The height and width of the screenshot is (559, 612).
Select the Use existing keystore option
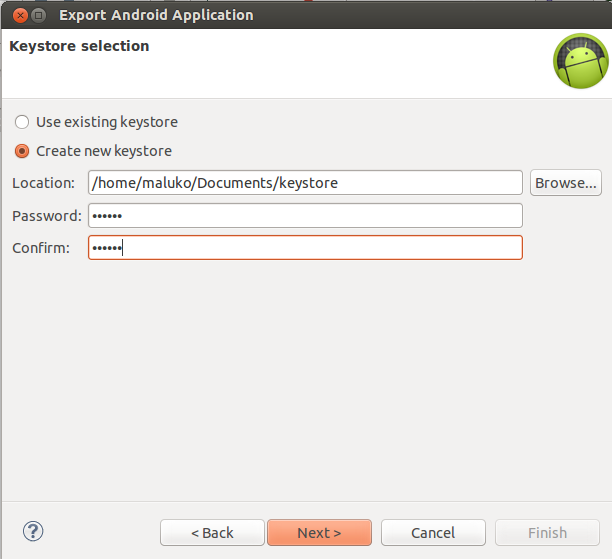click(x=22, y=122)
